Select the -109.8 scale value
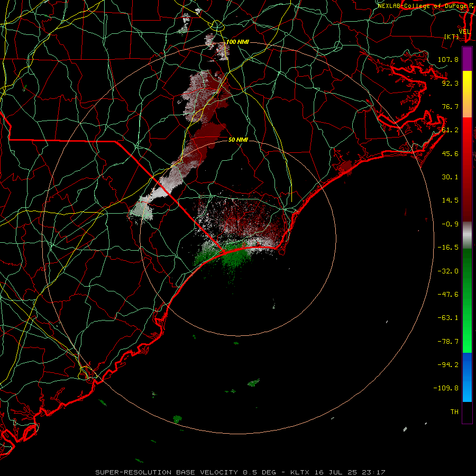 (x=446, y=388)
